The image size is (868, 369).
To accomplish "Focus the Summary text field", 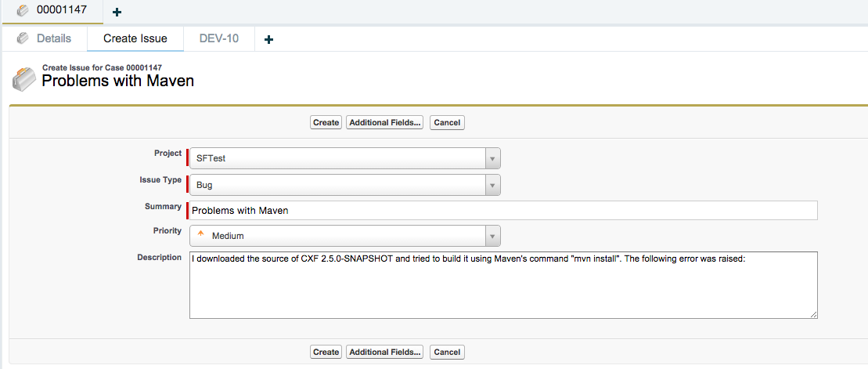I will 502,210.
